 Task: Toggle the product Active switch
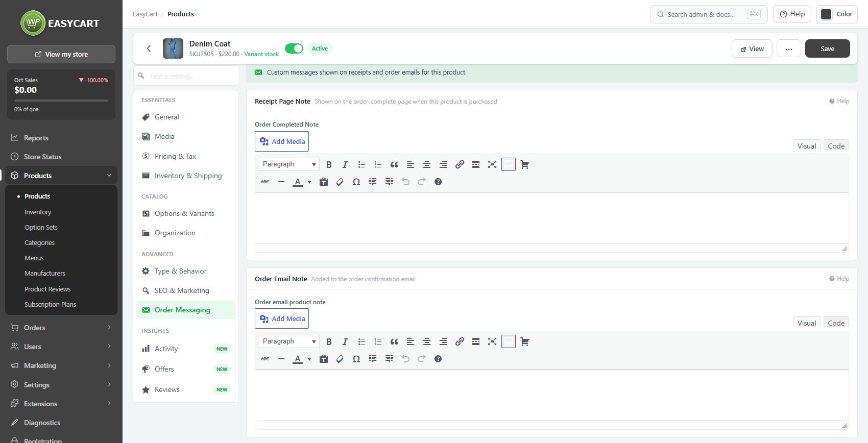(x=294, y=48)
